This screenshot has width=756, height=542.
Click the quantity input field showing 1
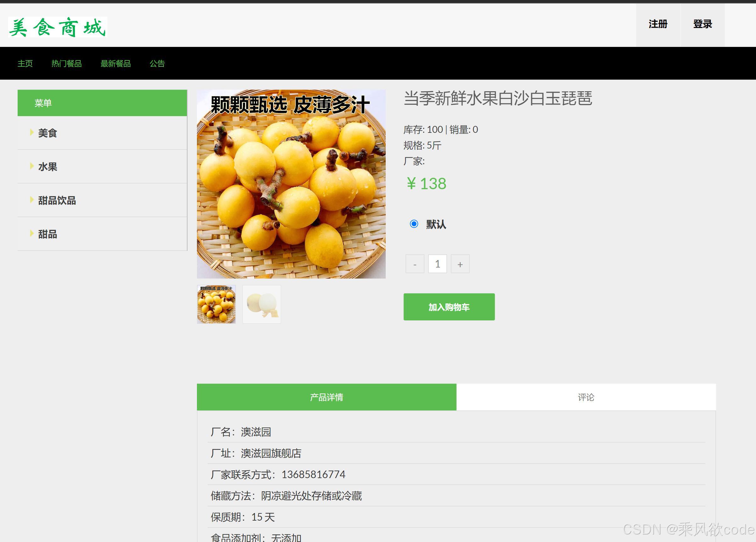coord(437,263)
